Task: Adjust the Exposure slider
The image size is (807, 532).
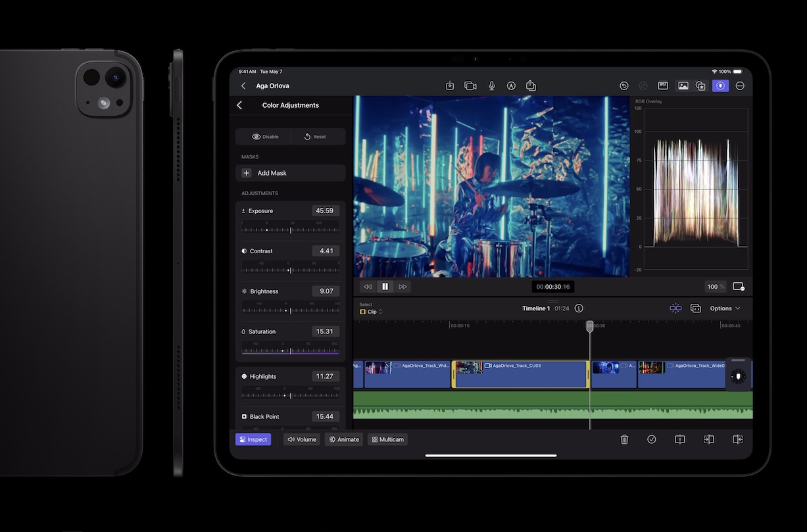Action: point(290,229)
